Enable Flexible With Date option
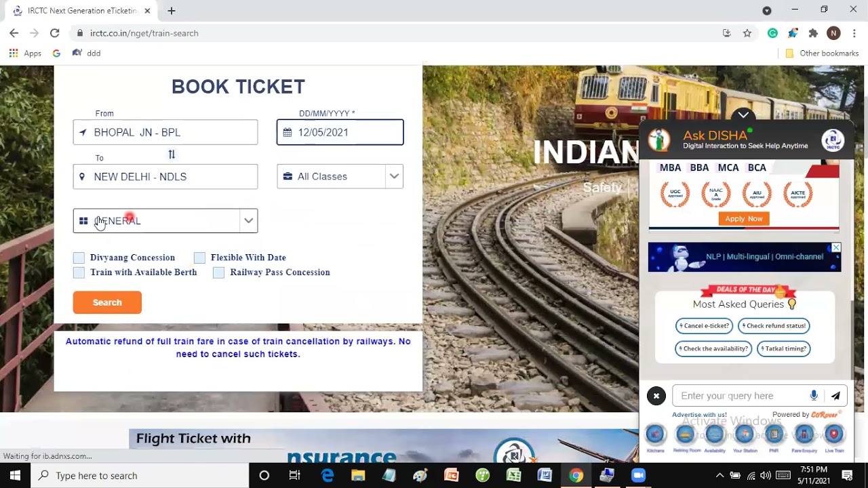The width and height of the screenshot is (868, 488). tap(199, 258)
